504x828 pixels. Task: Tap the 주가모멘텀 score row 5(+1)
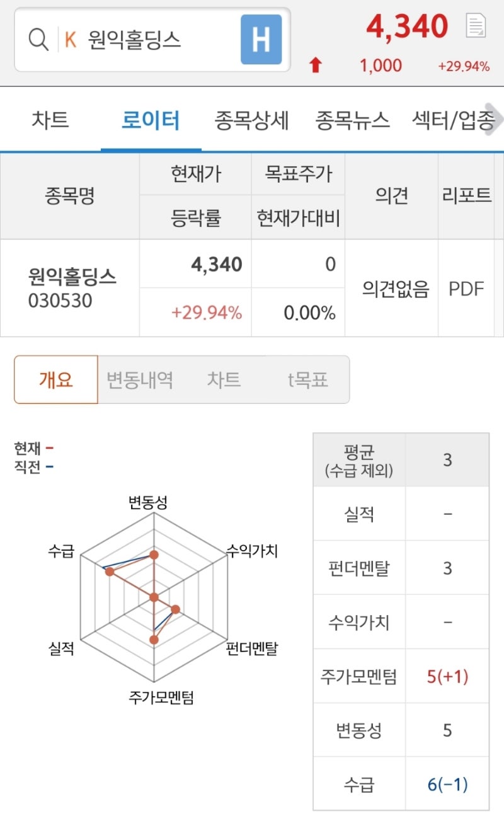401,676
